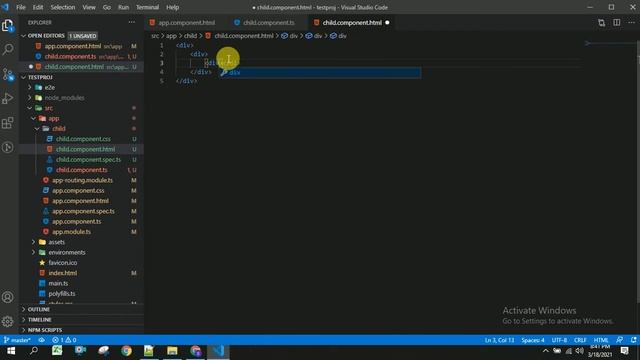Open app-routing.module.ts file

[x=82, y=180]
